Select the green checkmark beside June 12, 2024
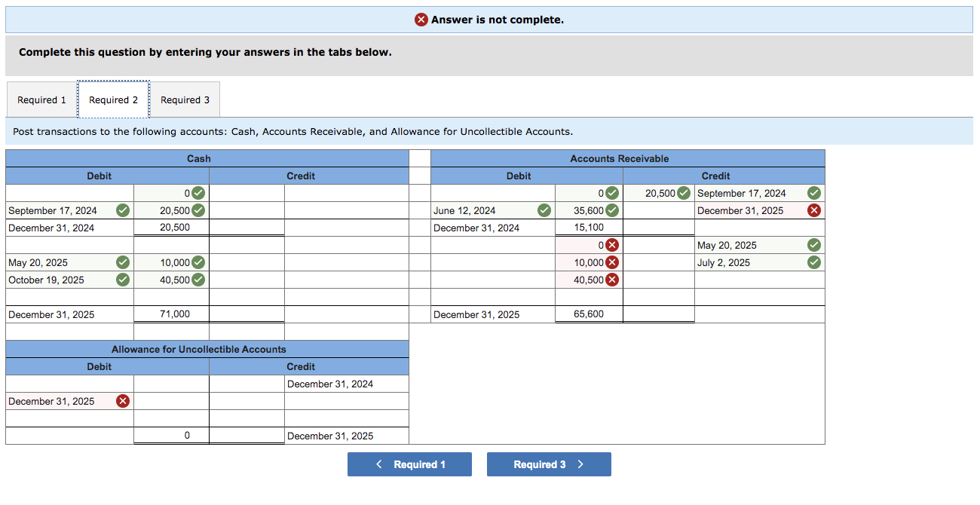The width and height of the screenshot is (980, 505). click(544, 210)
